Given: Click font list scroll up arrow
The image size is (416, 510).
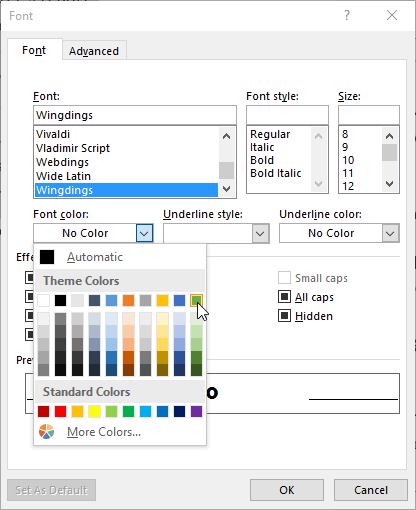Looking at the screenshot, I should click(x=226, y=136).
